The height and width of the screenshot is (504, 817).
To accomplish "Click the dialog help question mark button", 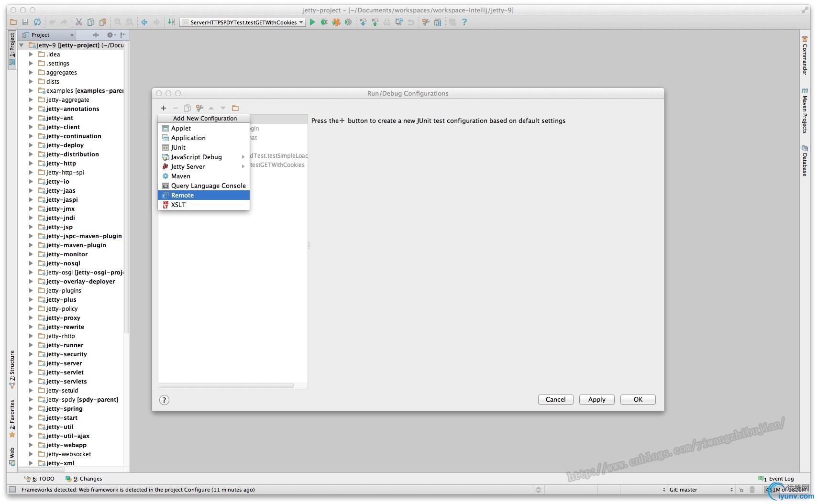I will pos(164,400).
